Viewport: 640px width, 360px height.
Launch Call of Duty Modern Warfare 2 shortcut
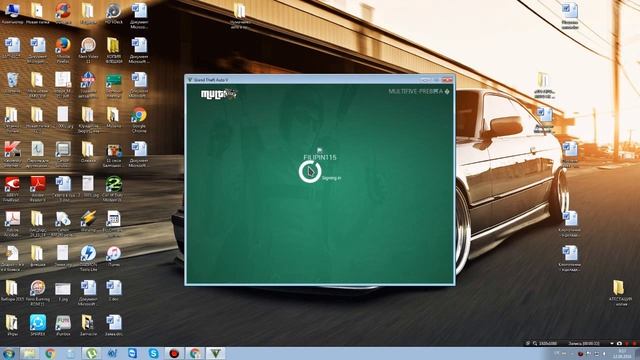tap(113, 189)
